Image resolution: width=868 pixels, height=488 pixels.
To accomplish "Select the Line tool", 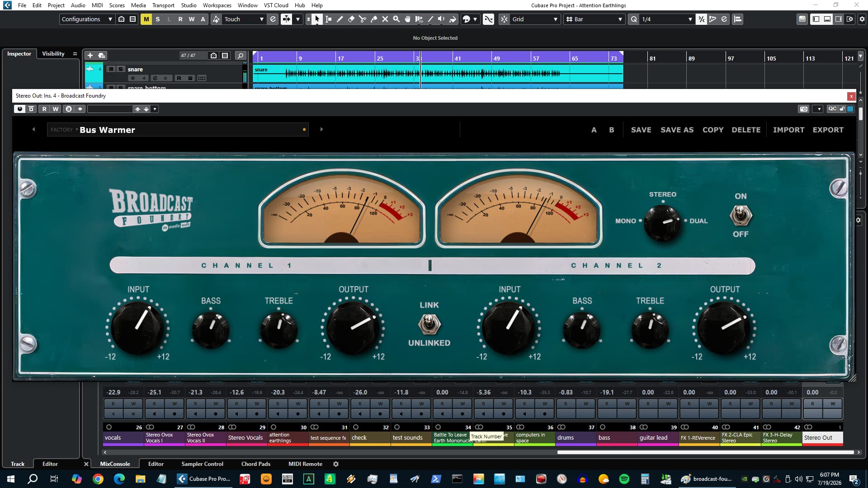I will click(430, 19).
